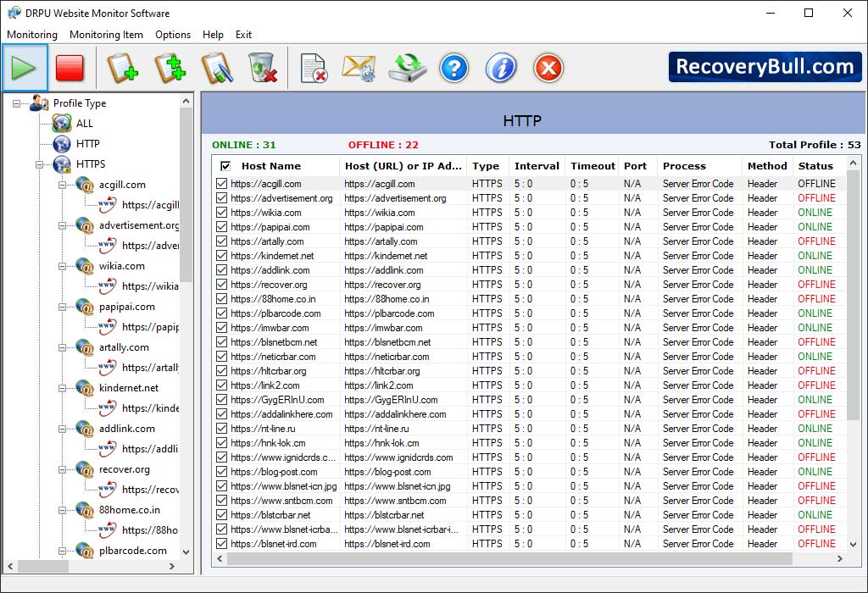Open help with blue question mark icon
868x593 pixels.
pos(454,68)
